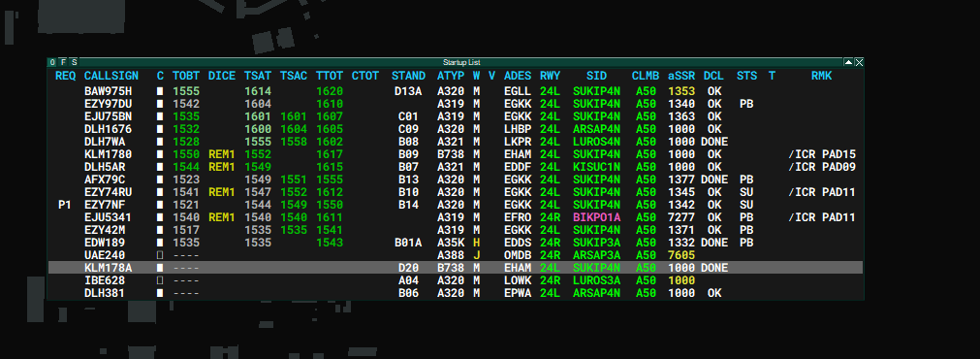
Task: Click the Q icon in Startup List titlebar
Action: (x=52, y=62)
